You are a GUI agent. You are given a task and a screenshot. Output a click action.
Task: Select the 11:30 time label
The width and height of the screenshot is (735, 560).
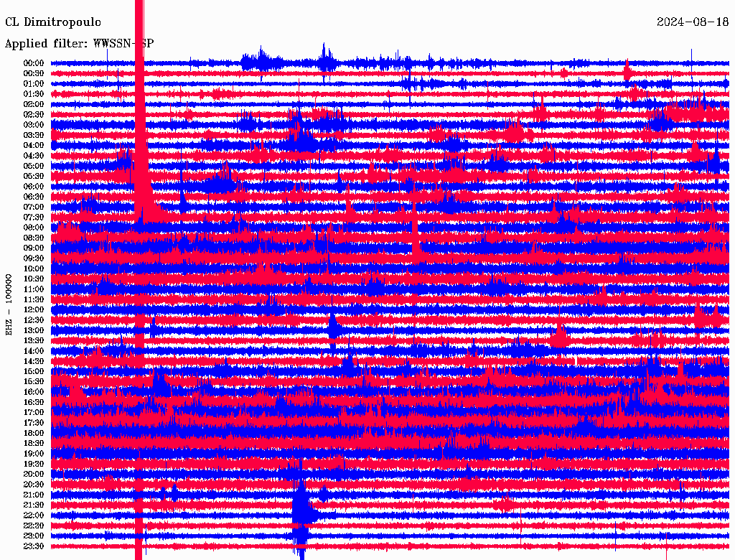(34, 299)
